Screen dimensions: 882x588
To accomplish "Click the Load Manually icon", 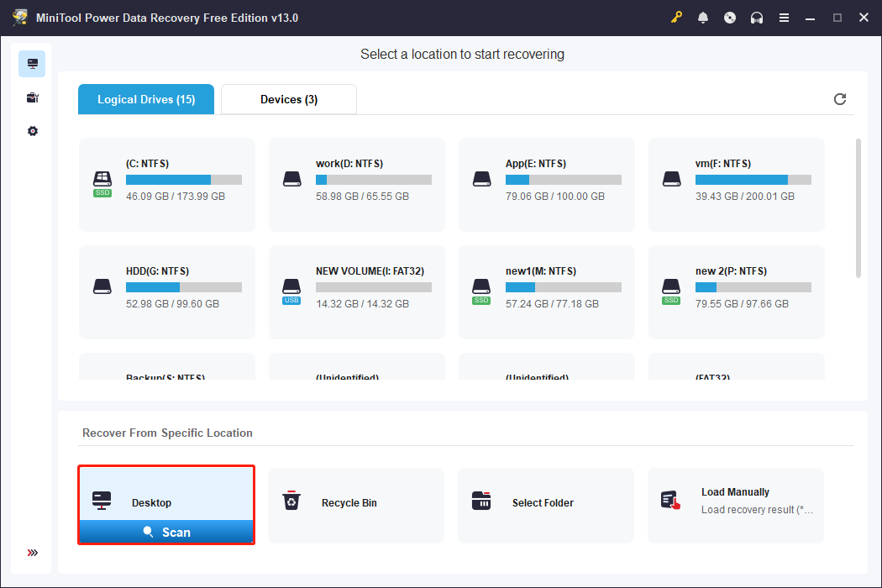I will pos(670,501).
